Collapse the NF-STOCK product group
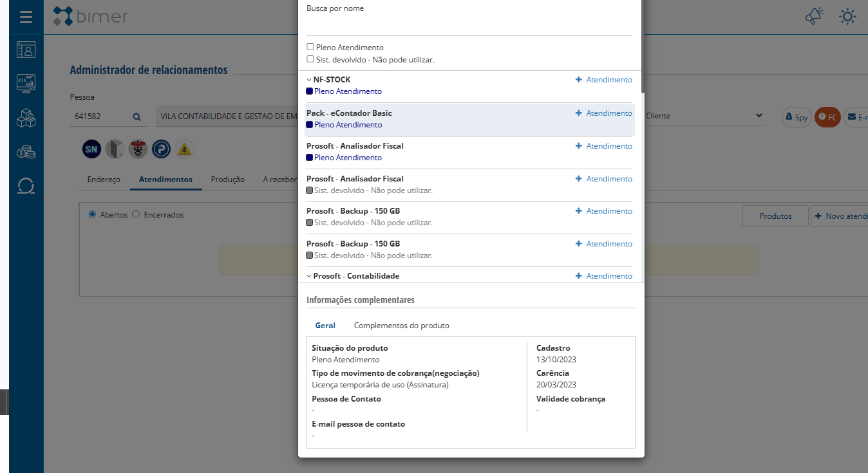This screenshot has height=473, width=868. (309, 80)
